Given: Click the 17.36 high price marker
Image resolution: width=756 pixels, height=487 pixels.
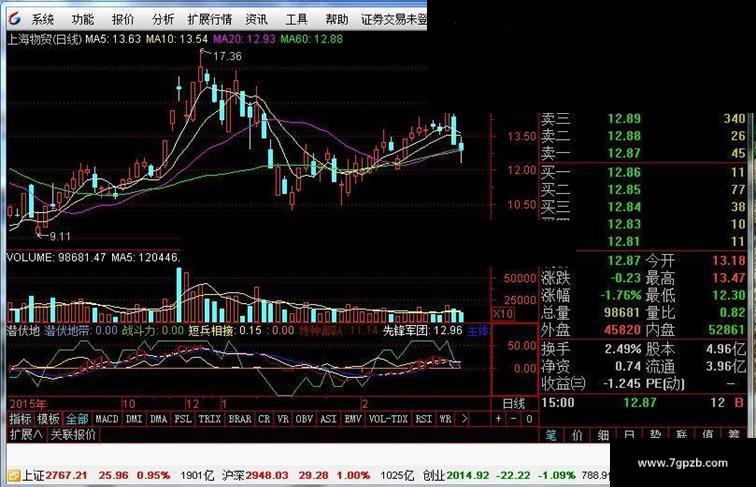Looking at the screenshot, I should pyautogui.click(x=227, y=56).
